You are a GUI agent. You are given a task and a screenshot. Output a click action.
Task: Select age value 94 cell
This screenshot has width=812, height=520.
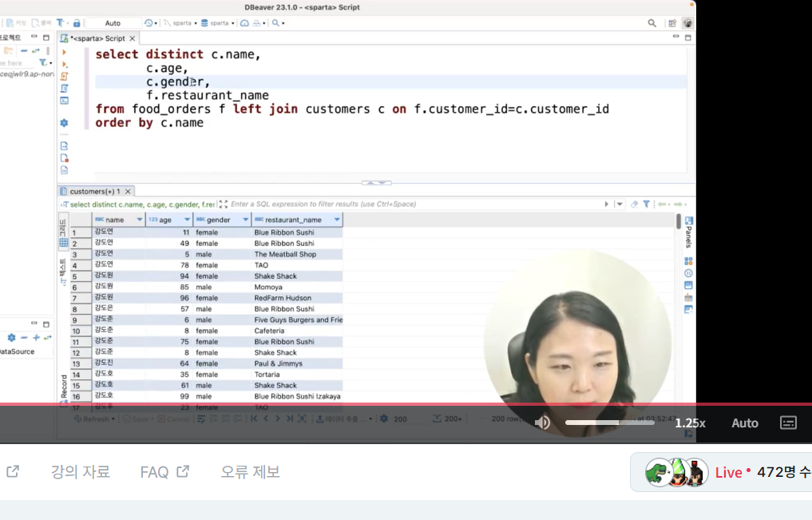(169, 276)
